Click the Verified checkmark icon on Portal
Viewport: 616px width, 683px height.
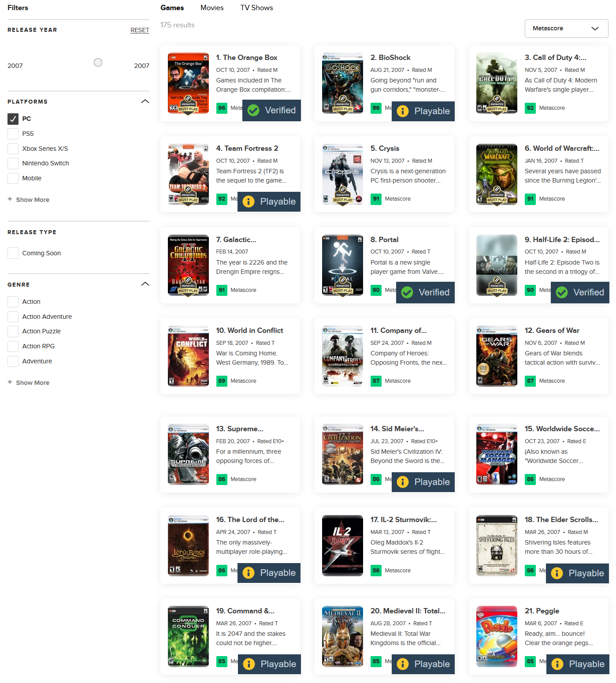(408, 292)
